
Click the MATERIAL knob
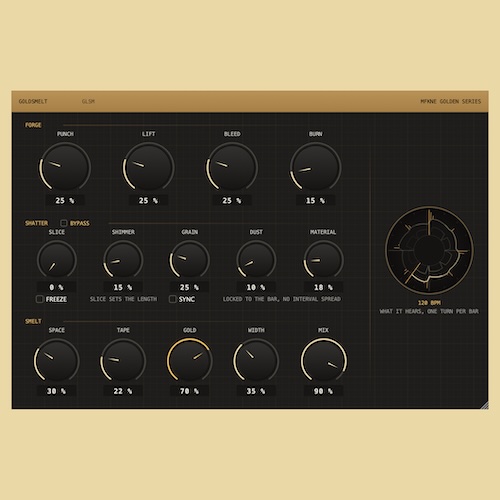pos(323,260)
